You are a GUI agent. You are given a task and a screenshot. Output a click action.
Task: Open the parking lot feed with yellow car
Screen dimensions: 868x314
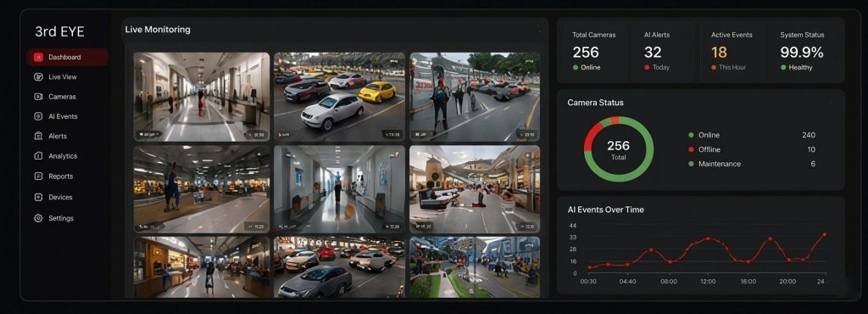pyautogui.click(x=339, y=97)
